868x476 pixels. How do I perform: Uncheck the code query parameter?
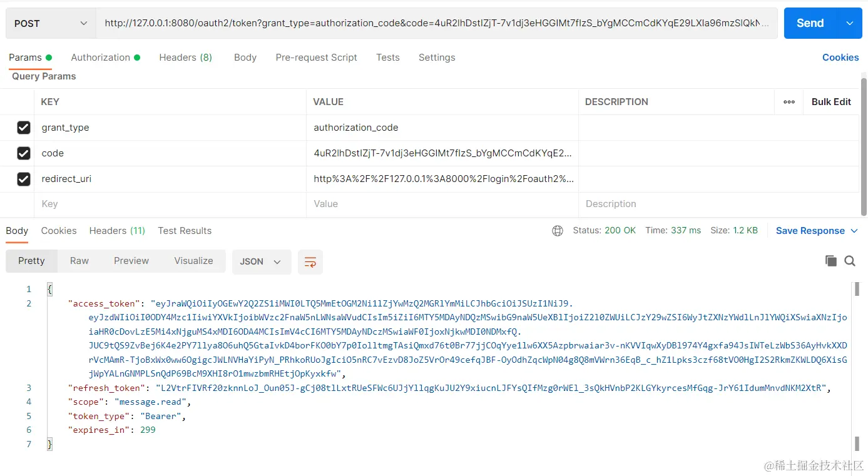point(23,153)
